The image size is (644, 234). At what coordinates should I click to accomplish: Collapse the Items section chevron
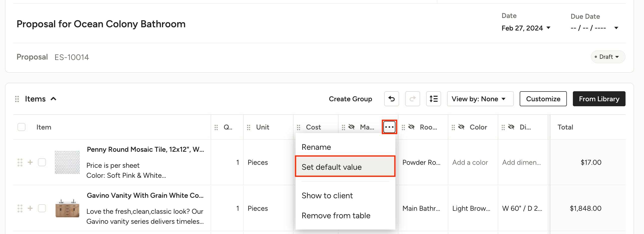[53, 99]
